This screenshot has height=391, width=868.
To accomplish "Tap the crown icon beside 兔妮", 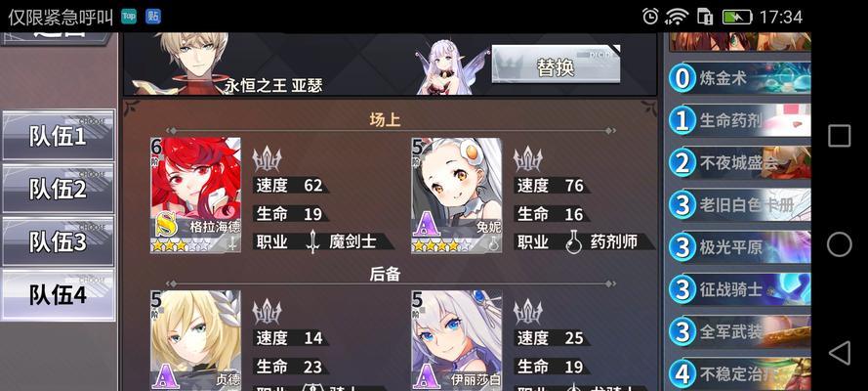I will 527,159.
